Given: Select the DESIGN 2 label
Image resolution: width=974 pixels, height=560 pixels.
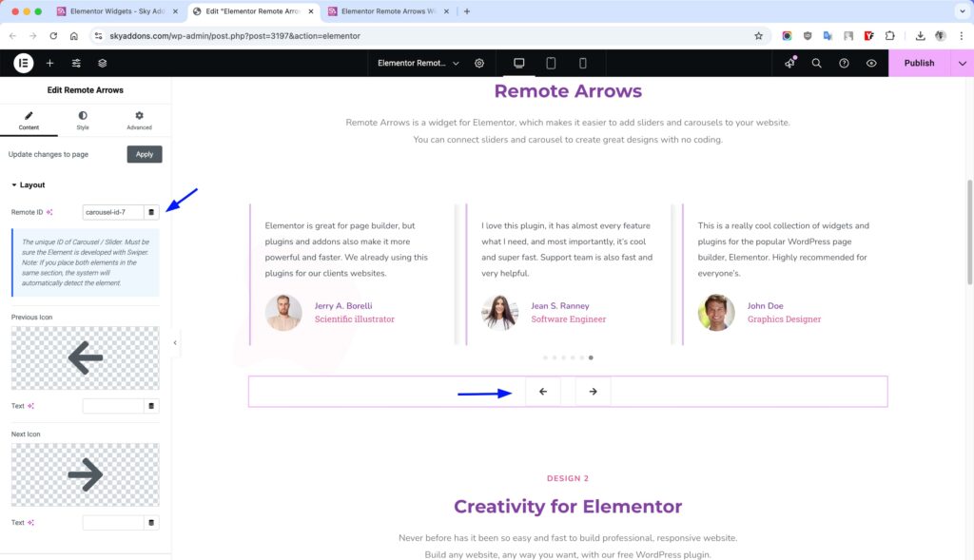Looking at the screenshot, I should pyautogui.click(x=568, y=478).
